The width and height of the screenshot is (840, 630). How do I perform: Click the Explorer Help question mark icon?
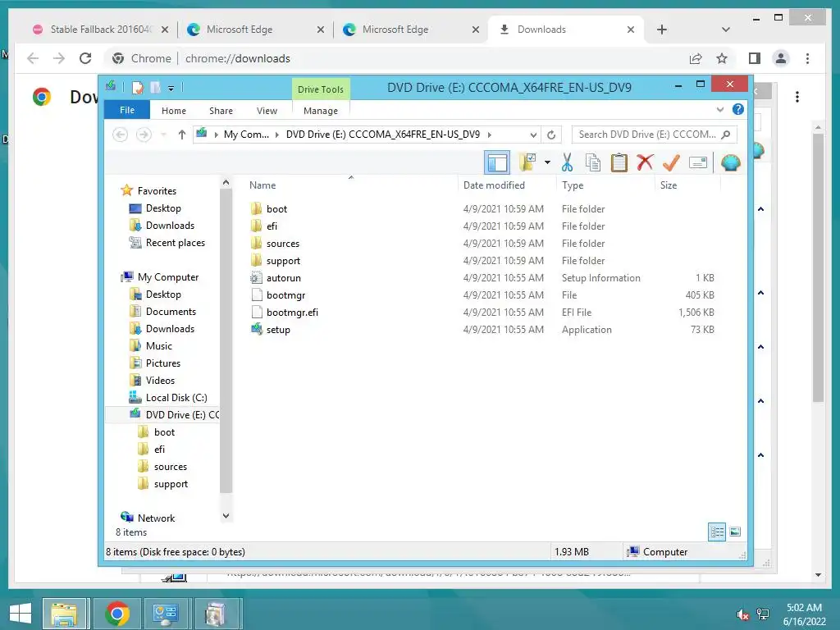737,110
